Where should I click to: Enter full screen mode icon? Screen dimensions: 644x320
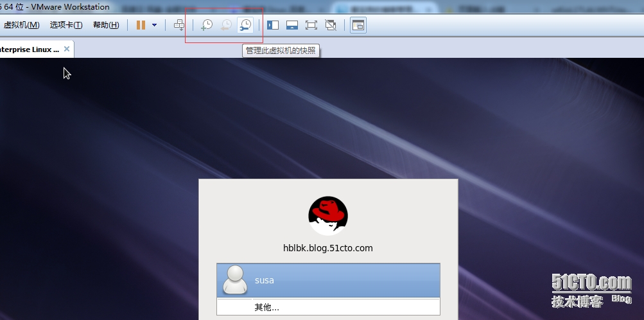311,25
